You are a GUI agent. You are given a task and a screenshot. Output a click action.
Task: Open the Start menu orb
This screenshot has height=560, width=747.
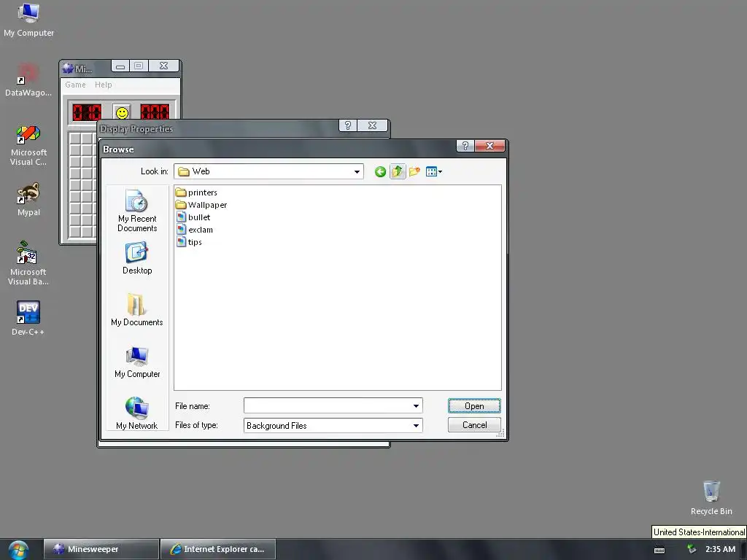point(18,550)
